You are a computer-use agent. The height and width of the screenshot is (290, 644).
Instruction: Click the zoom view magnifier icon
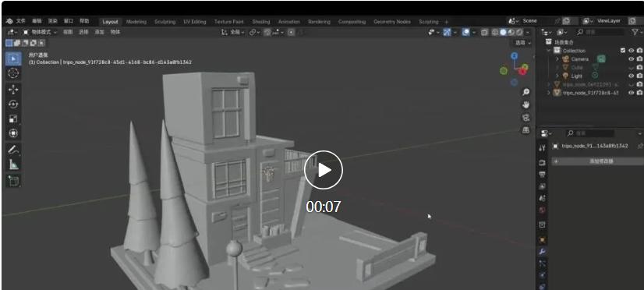click(525, 92)
